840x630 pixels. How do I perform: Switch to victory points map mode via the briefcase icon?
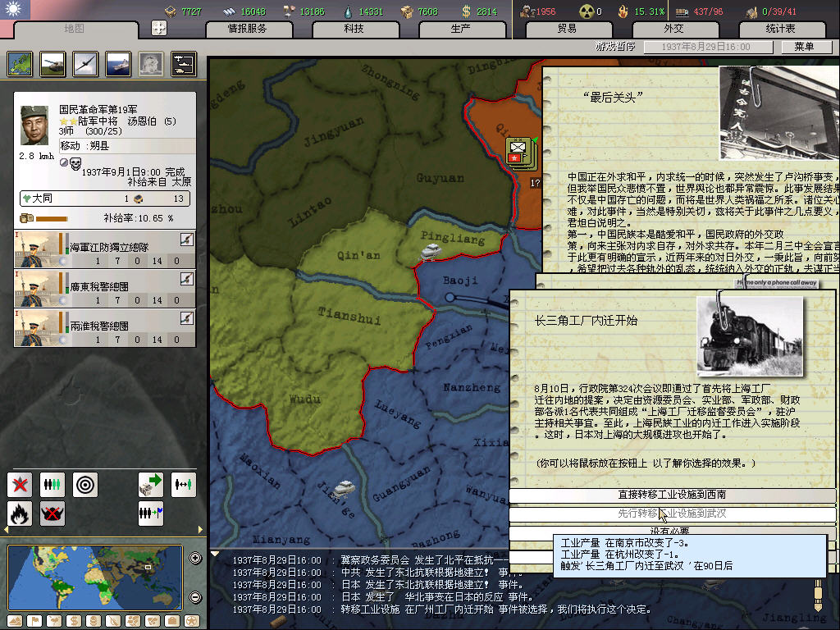(172, 622)
